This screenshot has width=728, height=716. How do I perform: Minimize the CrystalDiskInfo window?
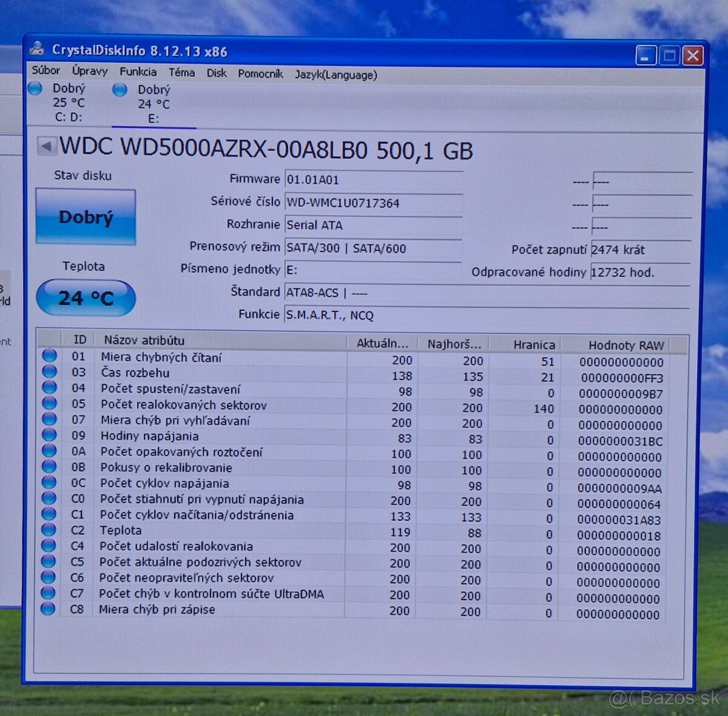coord(646,56)
